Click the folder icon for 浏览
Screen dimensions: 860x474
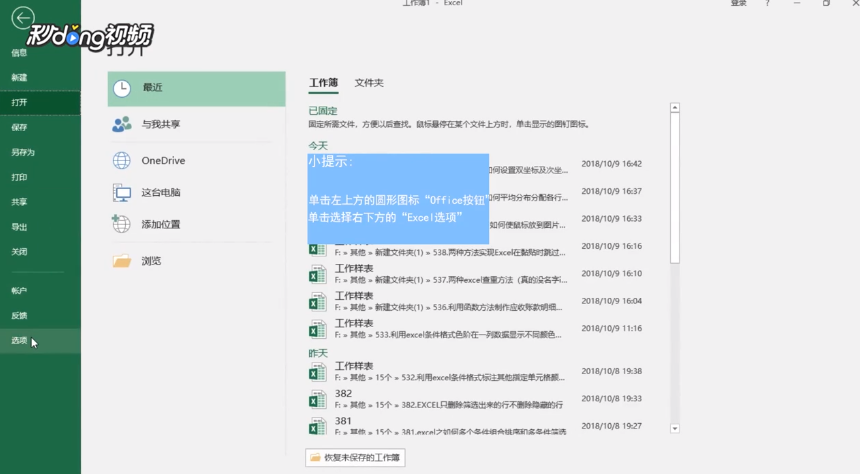(122, 261)
